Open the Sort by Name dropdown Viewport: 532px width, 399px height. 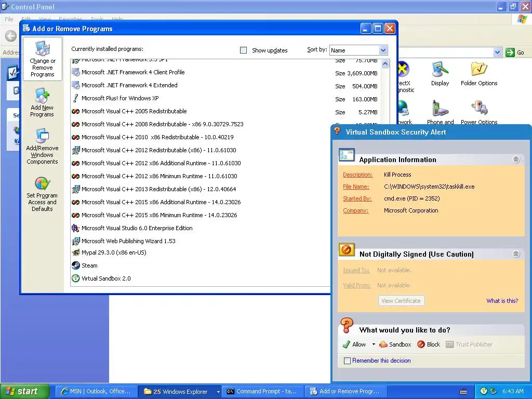(383, 50)
